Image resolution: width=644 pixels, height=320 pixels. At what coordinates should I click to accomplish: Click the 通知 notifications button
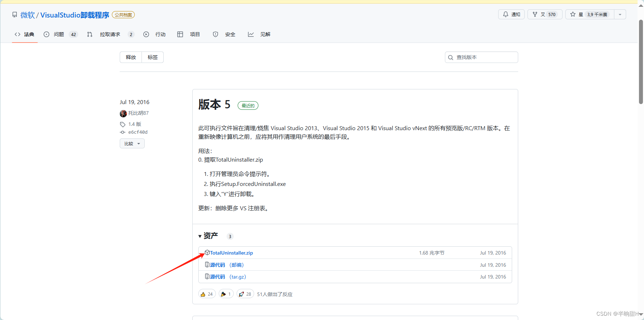(511, 14)
